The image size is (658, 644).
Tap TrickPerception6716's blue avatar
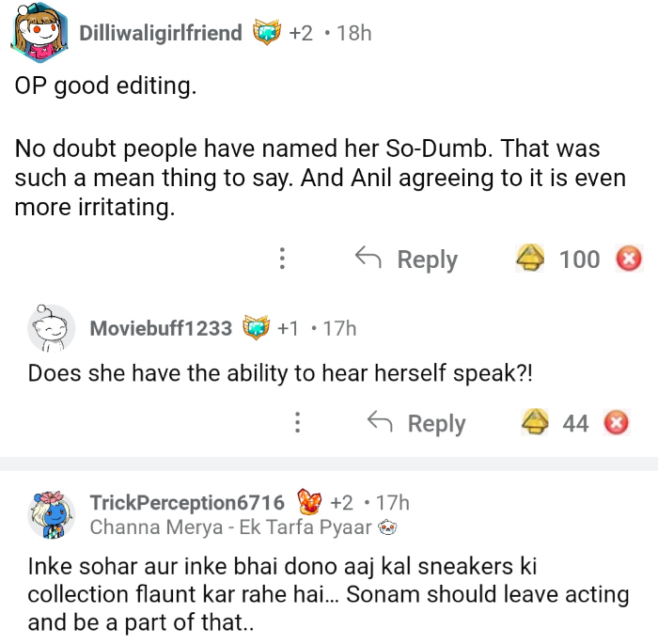52,513
